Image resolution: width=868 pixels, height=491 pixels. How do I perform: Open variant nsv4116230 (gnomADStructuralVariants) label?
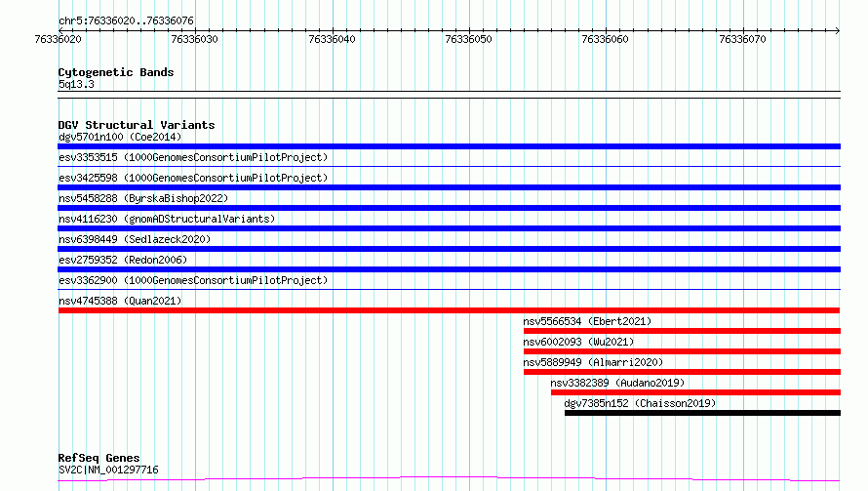click(x=167, y=219)
